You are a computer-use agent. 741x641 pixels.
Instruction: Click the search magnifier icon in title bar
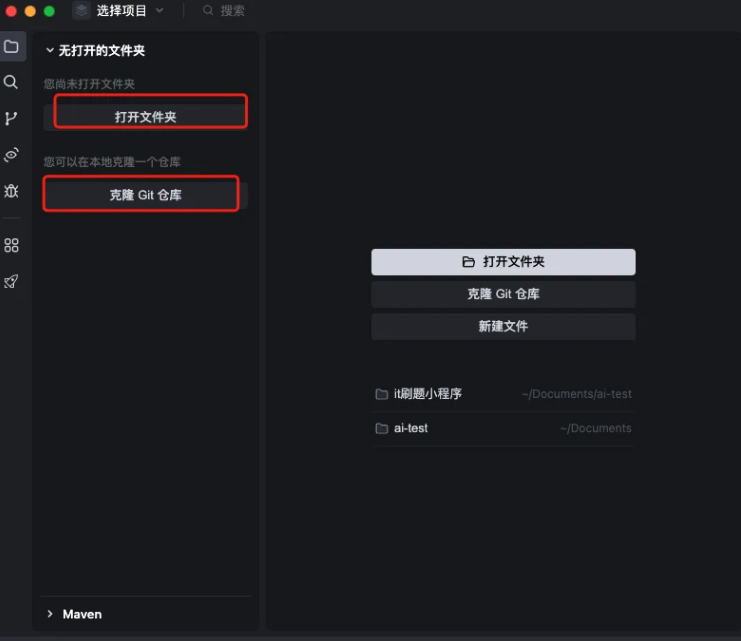(208, 10)
